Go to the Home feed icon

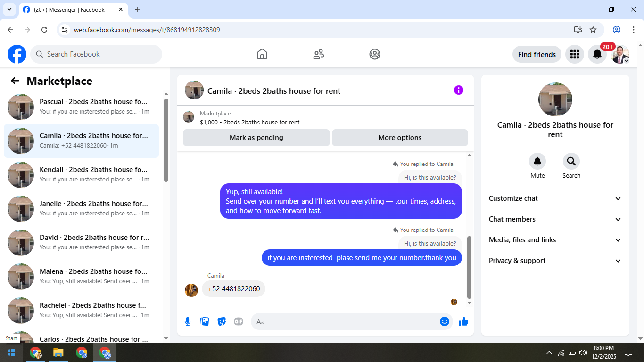click(262, 54)
